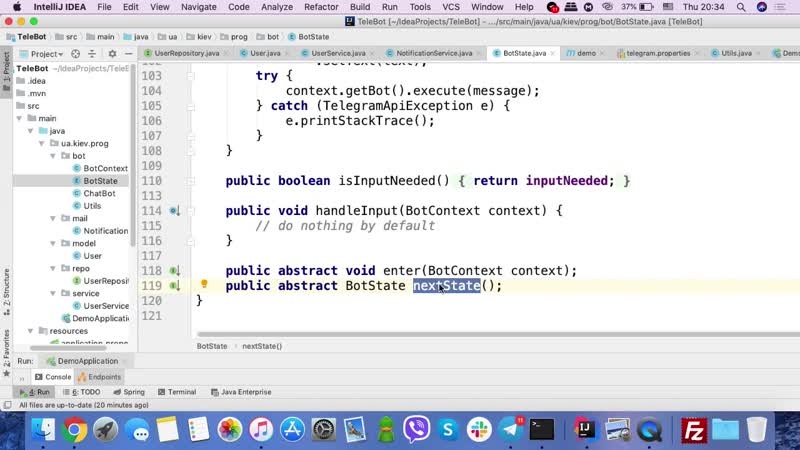Screen dimensions: 800x450
Task: Open the Terminal tool window
Action: pyautogui.click(x=177, y=392)
